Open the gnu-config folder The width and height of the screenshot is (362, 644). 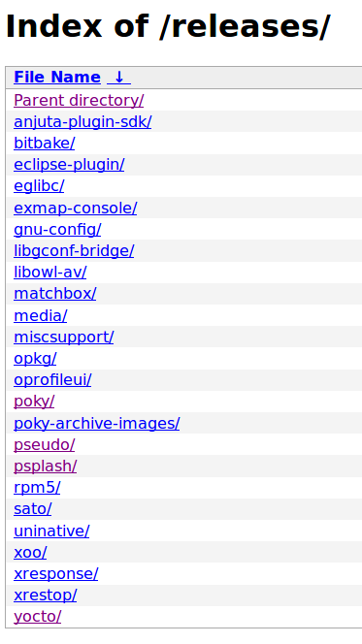pyautogui.click(x=57, y=229)
